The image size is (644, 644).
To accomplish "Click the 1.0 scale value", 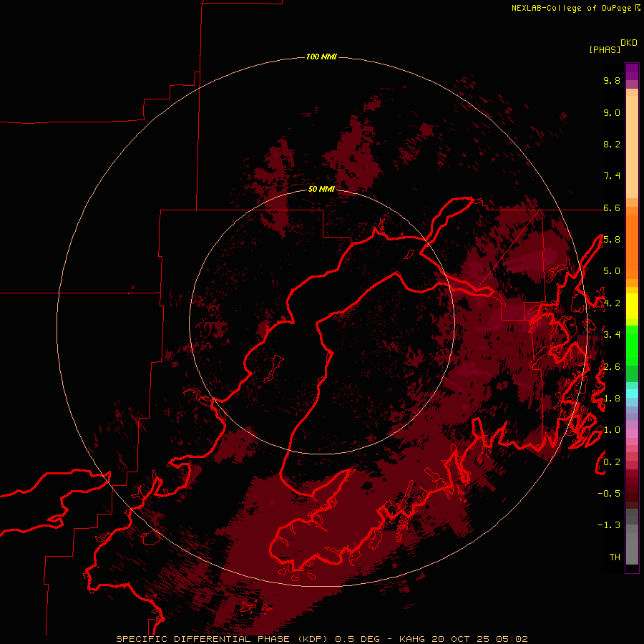I will (612, 430).
